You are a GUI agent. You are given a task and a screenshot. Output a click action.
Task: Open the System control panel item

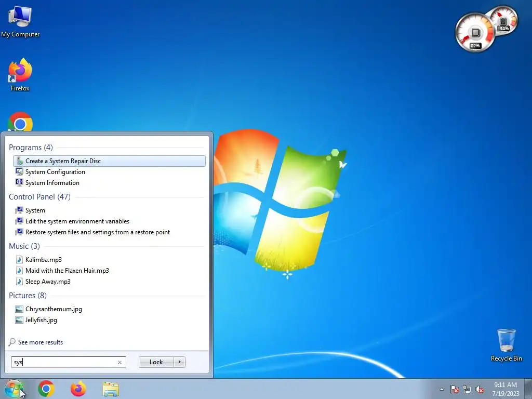(x=109, y=210)
